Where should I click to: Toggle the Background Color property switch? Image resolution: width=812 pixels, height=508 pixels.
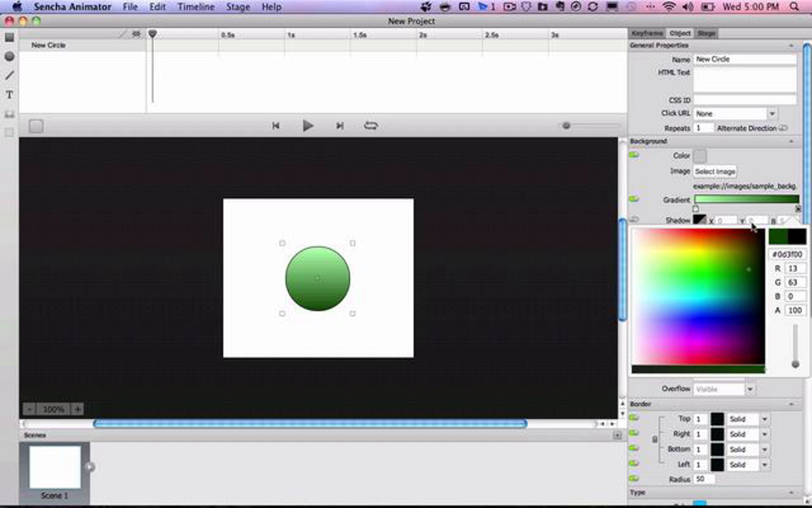pyautogui.click(x=634, y=155)
